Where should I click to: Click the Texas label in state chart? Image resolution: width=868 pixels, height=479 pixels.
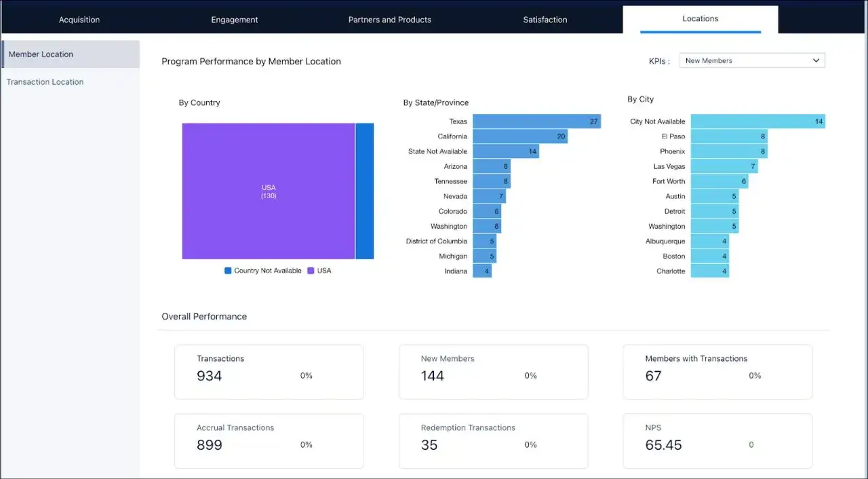click(x=458, y=121)
